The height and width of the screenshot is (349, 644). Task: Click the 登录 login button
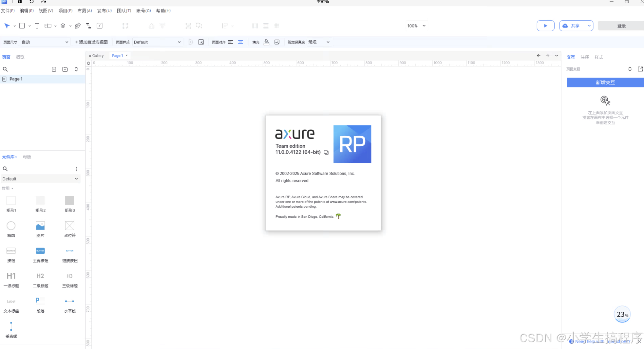click(x=621, y=26)
